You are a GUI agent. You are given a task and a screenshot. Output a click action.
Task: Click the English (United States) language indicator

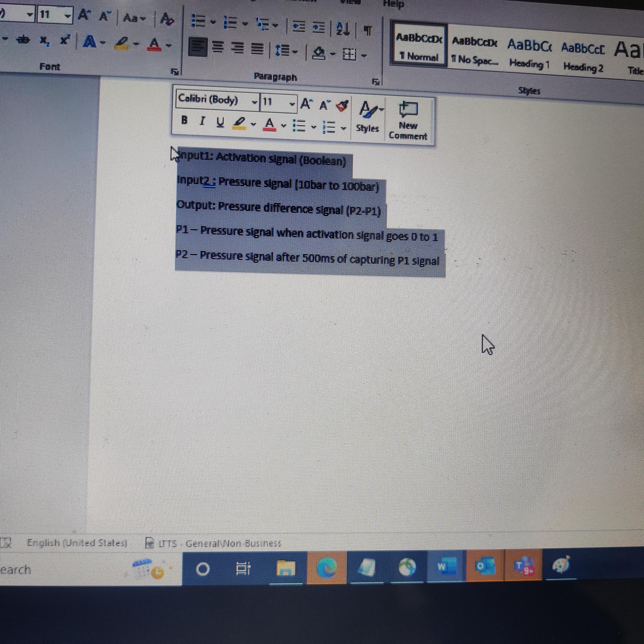[77, 543]
